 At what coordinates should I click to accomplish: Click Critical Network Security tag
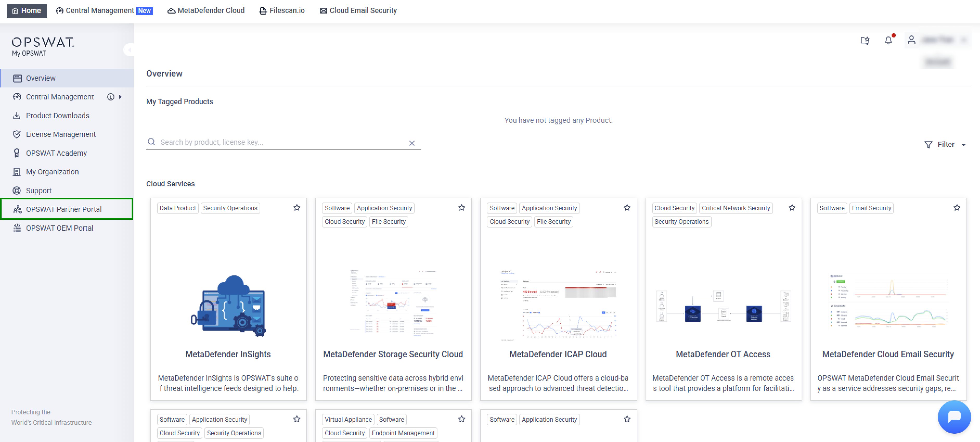tap(735, 208)
